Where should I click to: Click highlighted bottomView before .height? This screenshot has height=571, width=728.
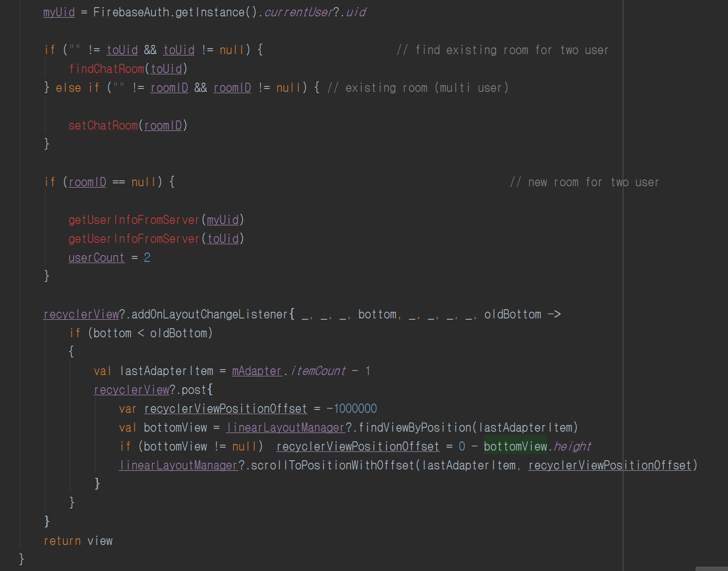(516, 446)
